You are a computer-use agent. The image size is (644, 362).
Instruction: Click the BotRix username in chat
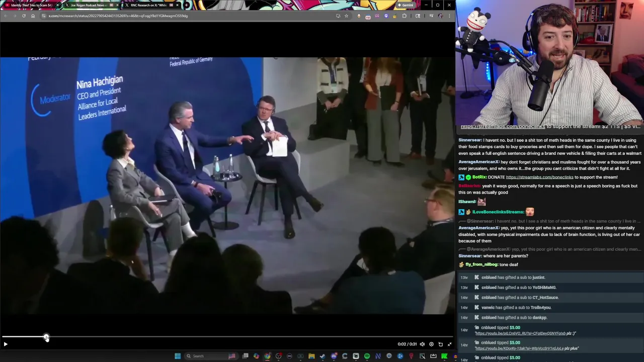pos(479,177)
